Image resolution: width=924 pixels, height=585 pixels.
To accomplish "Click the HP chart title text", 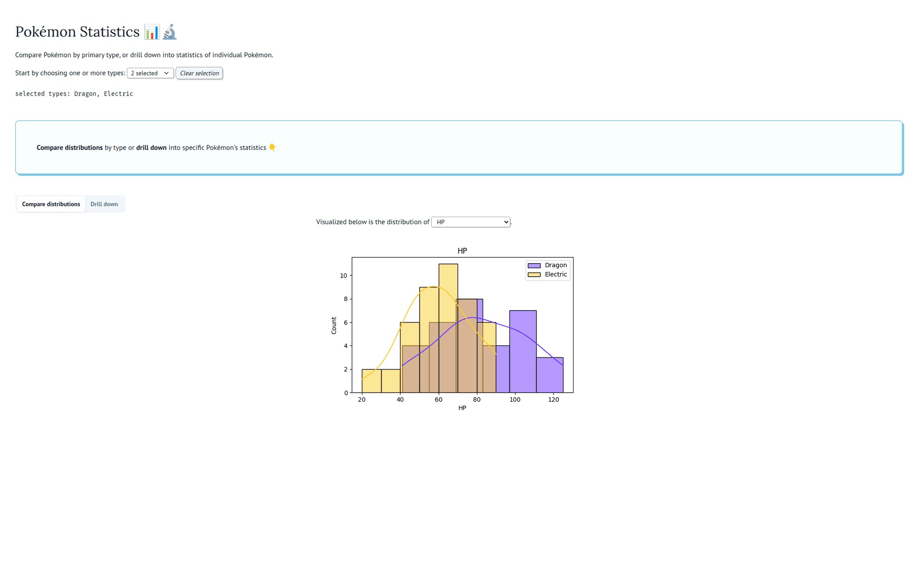I will [x=462, y=251].
